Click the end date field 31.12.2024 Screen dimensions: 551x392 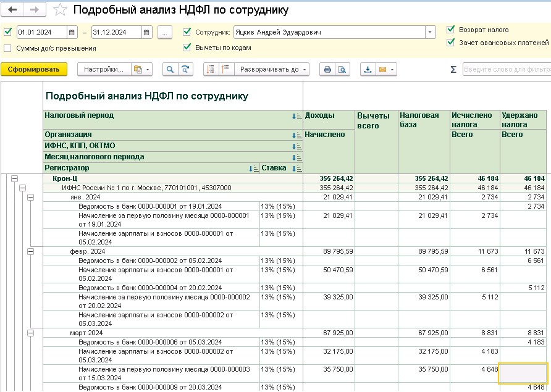(x=117, y=32)
